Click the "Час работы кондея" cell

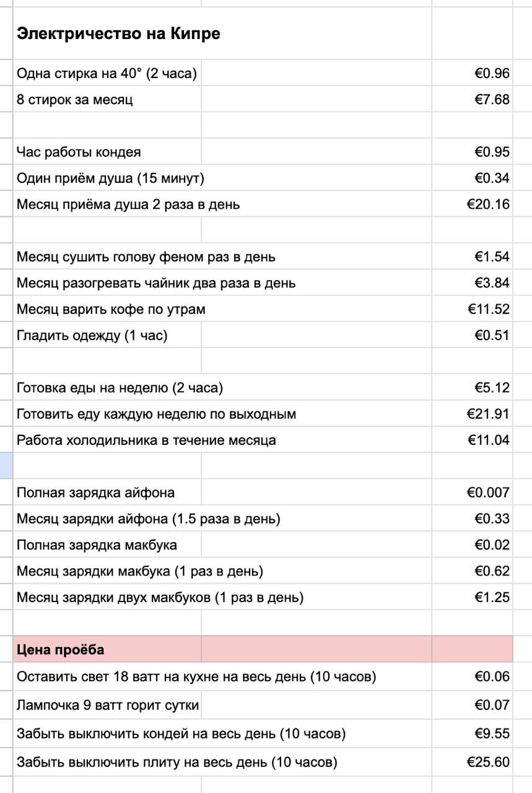[79, 152]
